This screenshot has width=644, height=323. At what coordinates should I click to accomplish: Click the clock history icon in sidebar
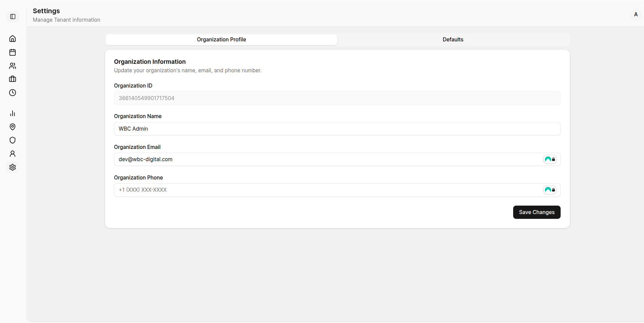13,93
